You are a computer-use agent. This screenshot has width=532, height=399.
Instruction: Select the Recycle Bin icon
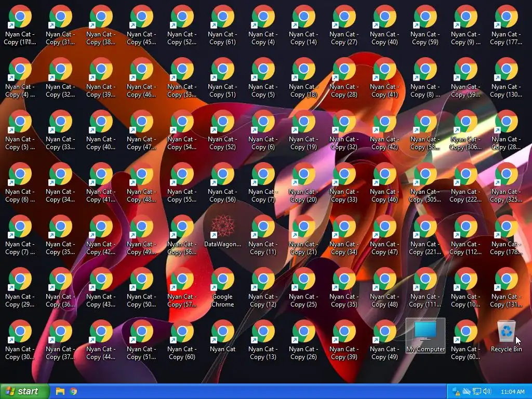506,336
